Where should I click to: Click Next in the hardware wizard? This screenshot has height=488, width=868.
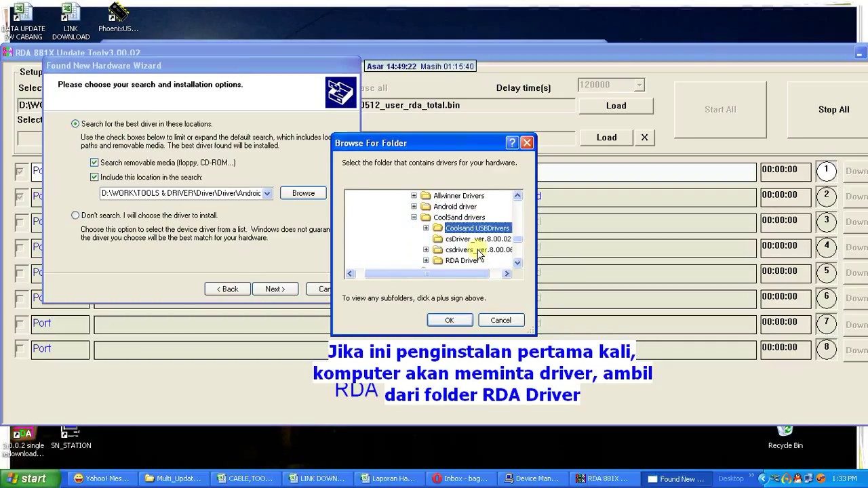click(275, 289)
